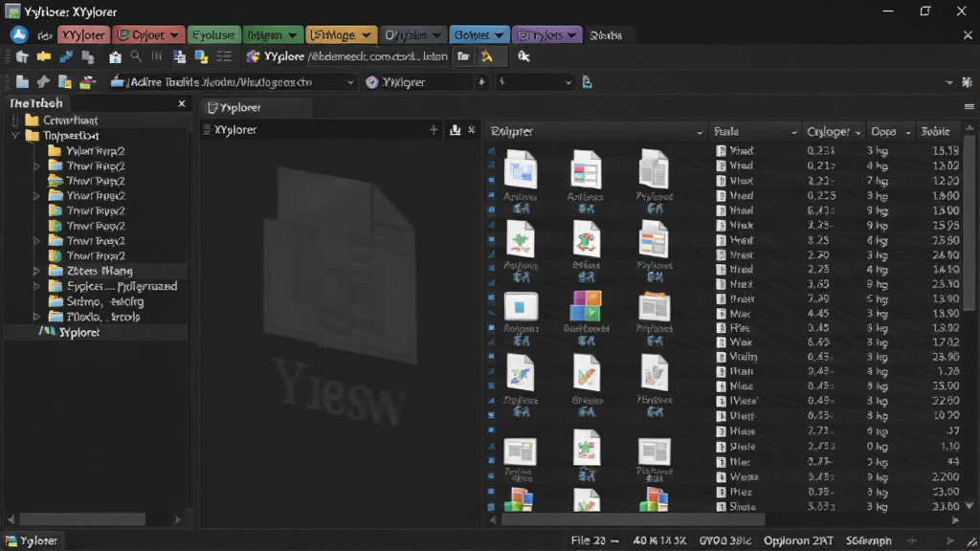The image size is (980, 551).
Task: Open the yellow SModge dropdown tab
Action: (341, 35)
